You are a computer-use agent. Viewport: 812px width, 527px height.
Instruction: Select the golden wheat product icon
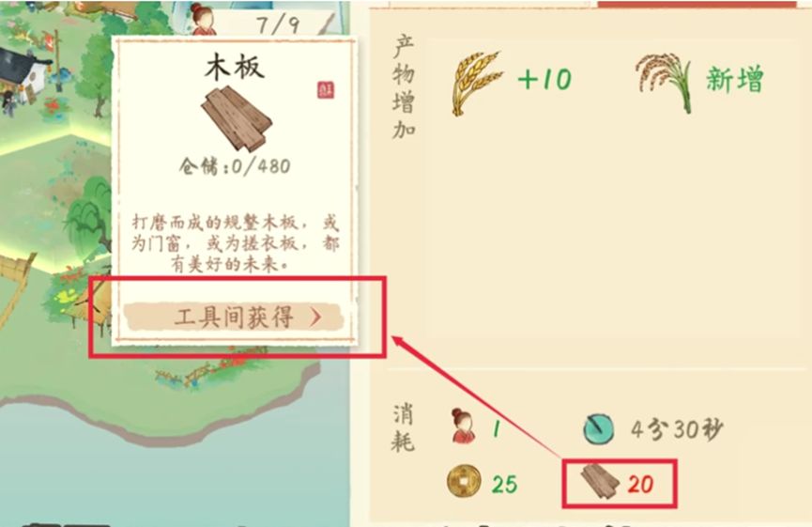pos(477,83)
